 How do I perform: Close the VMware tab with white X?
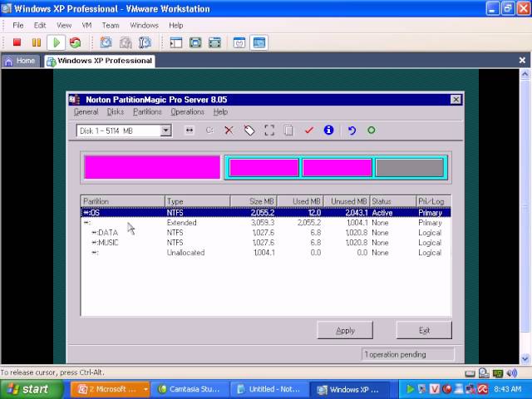[x=522, y=61]
